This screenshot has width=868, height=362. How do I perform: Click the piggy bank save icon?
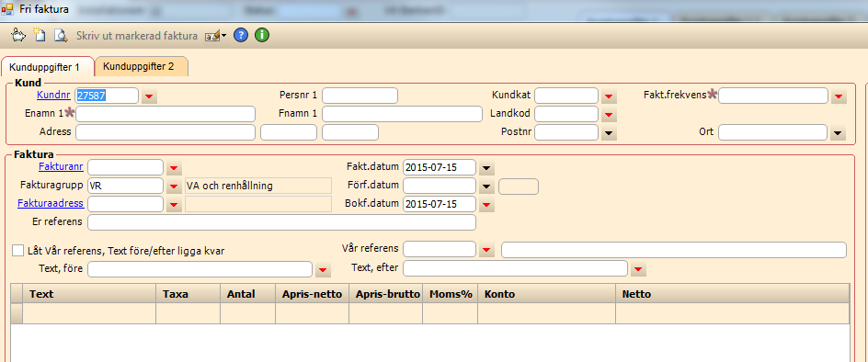[x=18, y=36]
